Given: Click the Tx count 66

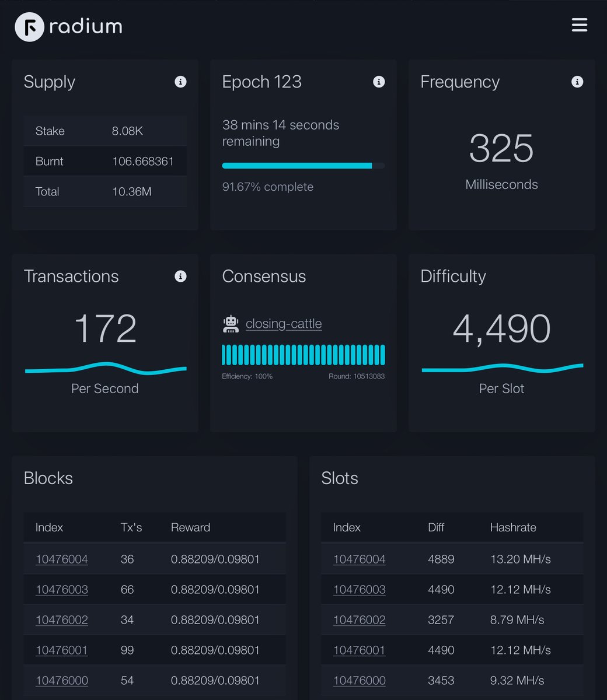Looking at the screenshot, I should click(127, 590).
